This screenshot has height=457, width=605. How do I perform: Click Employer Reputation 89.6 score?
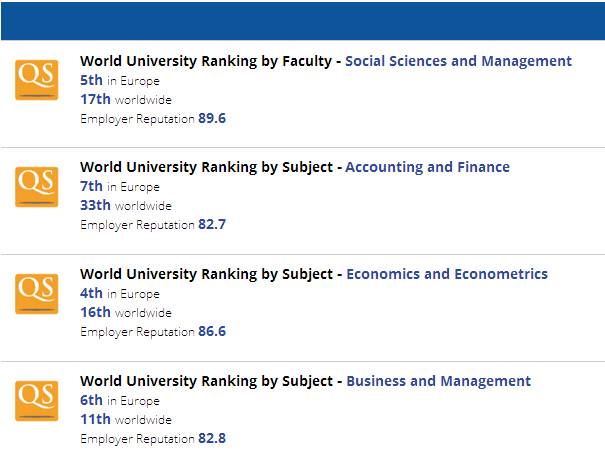pyautogui.click(x=153, y=118)
